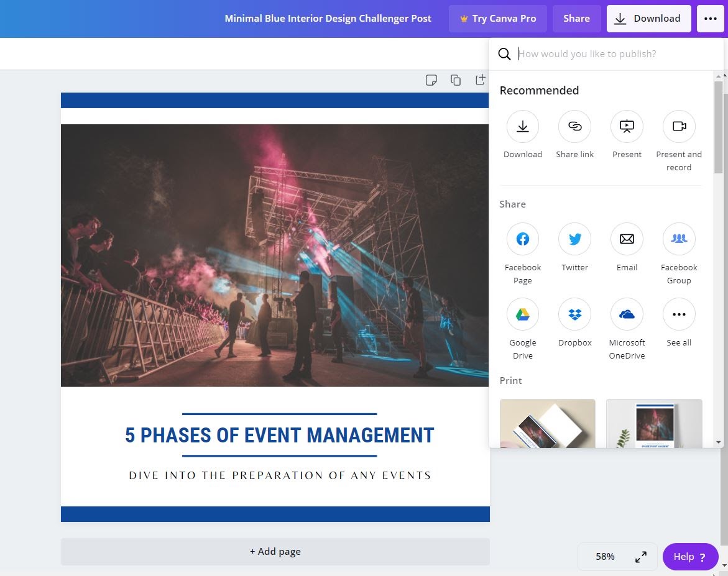Click the Download button in header

point(648,19)
